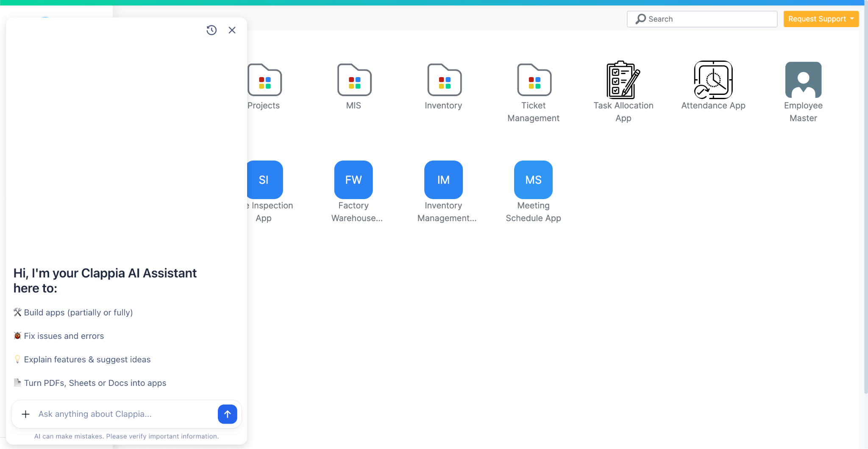The width and height of the screenshot is (868, 449).
Task: Open the MS Meeting Schedule App
Action: pyautogui.click(x=533, y=180)
